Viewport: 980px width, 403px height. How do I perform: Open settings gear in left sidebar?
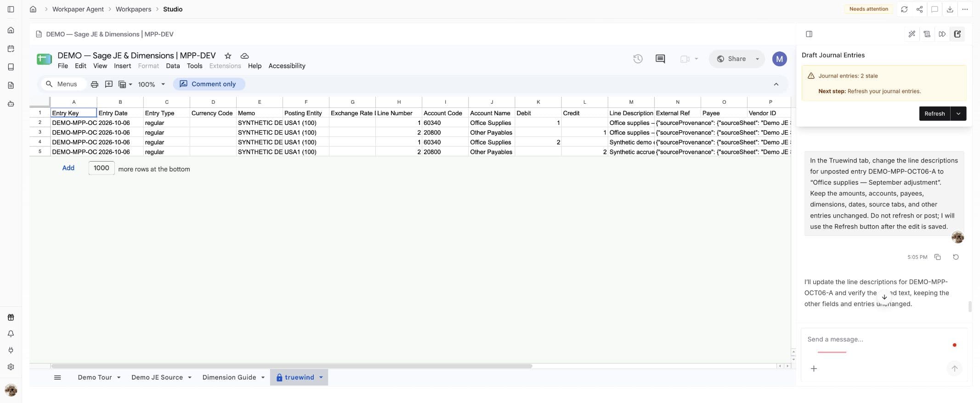coord(11,367)
